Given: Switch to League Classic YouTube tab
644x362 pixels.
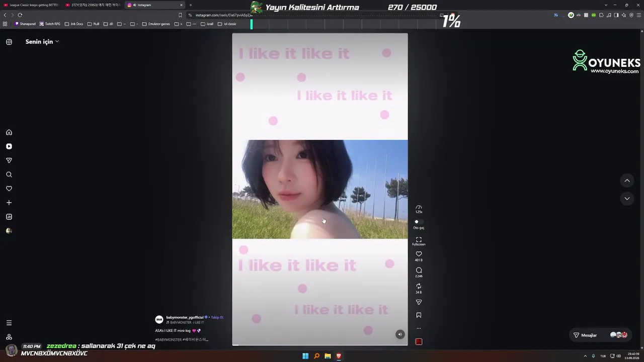Looking at the screenshot, I should pos(31,5).
